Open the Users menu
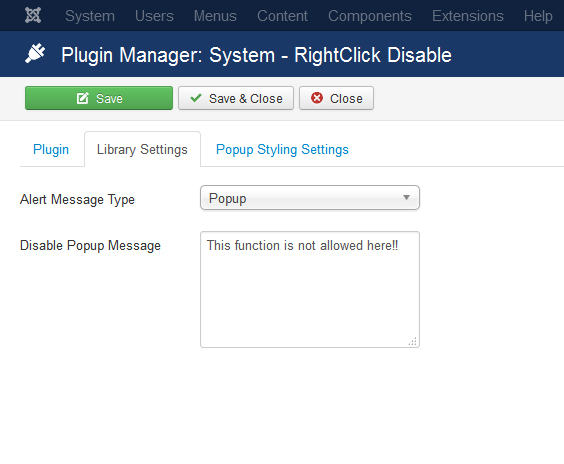564x464 pixels. click(x=154, y=16)
